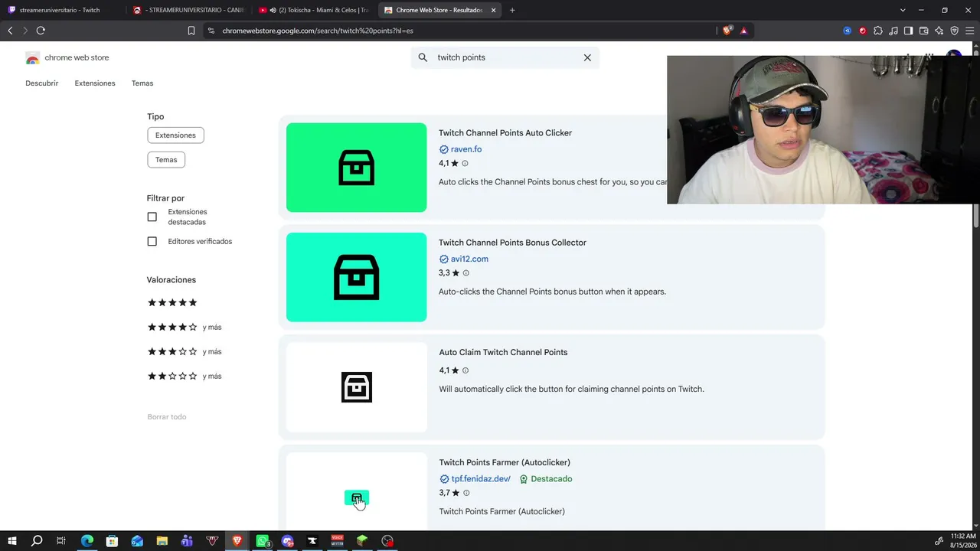Open the tab search dropdown arrow
Screen dimensions: 980x551
[x=903, y=10]
